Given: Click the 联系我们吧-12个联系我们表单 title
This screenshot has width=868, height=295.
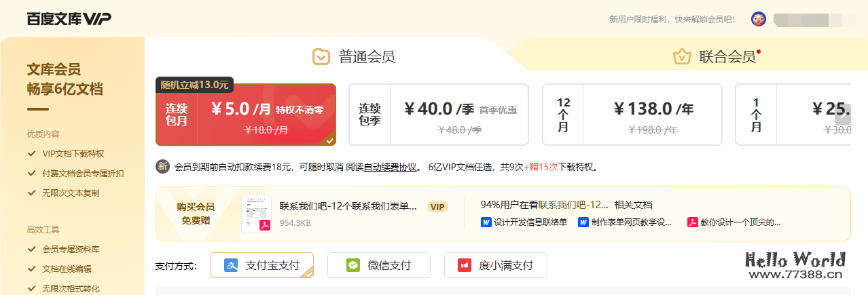Looking at the screenshot, I should [348, 206].
